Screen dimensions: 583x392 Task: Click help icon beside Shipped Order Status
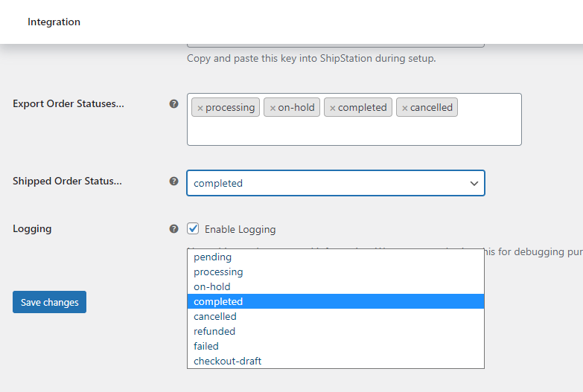(x=174, y=181)
